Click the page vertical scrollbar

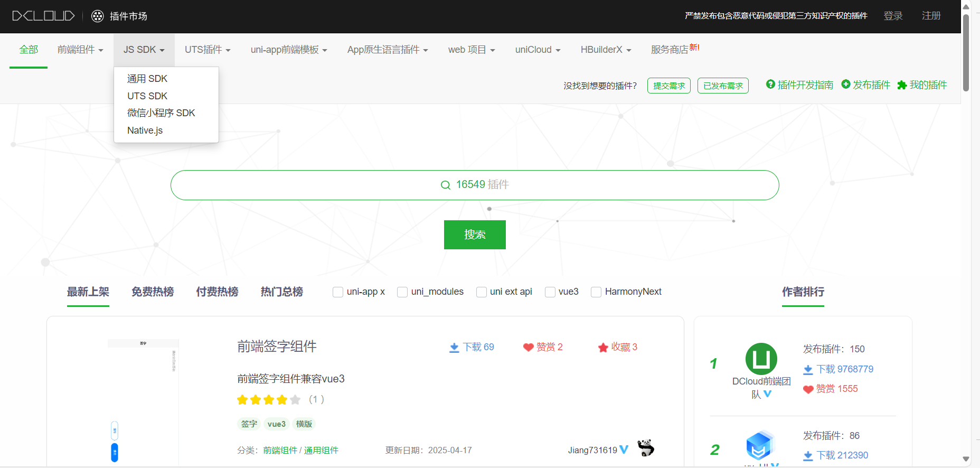[x=966, y=53]
